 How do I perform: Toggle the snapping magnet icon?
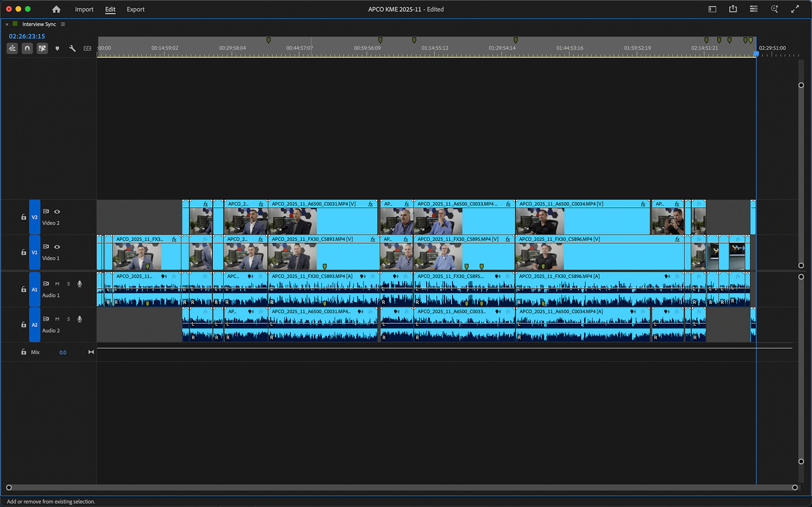tap(27, 48)
